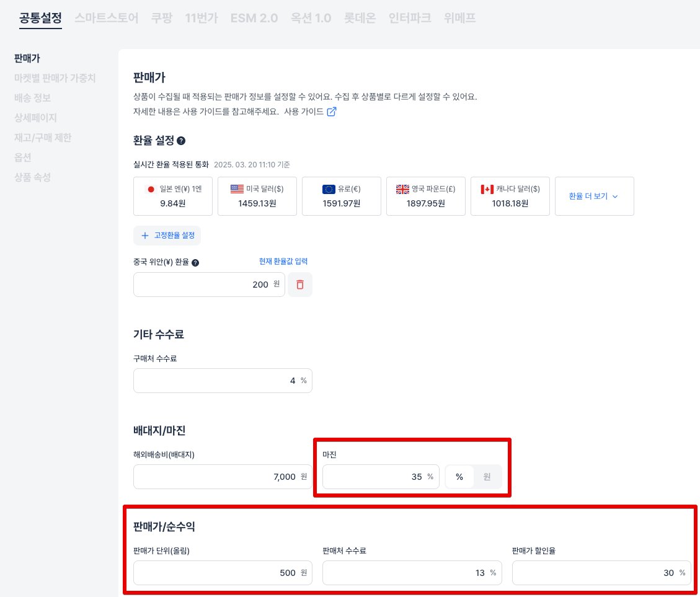Select 옵션 in the sidebar
Image resolution: width=700 pixels, height=597 pixels.
[23, 157]
